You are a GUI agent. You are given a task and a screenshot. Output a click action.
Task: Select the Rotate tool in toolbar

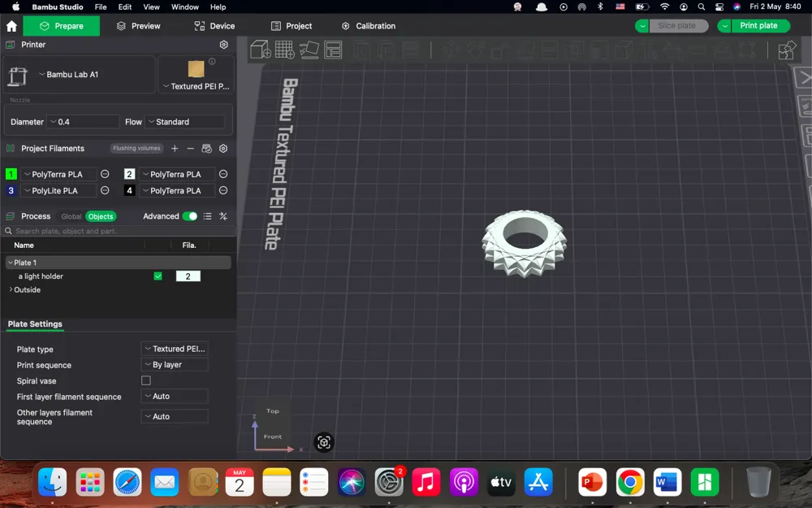pos(475,50)
